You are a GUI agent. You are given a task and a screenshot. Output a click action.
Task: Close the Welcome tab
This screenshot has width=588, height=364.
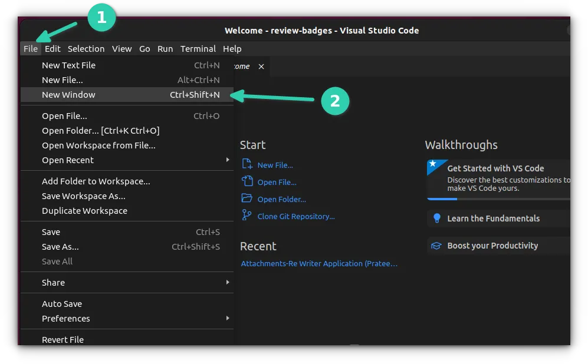tap(261, 66)
